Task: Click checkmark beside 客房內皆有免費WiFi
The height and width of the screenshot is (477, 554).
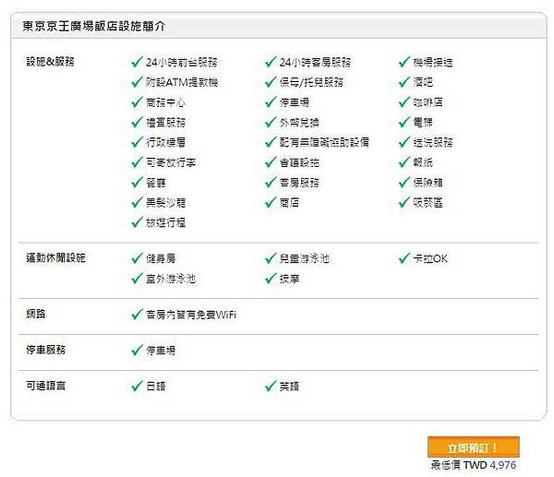Action: 137,314
